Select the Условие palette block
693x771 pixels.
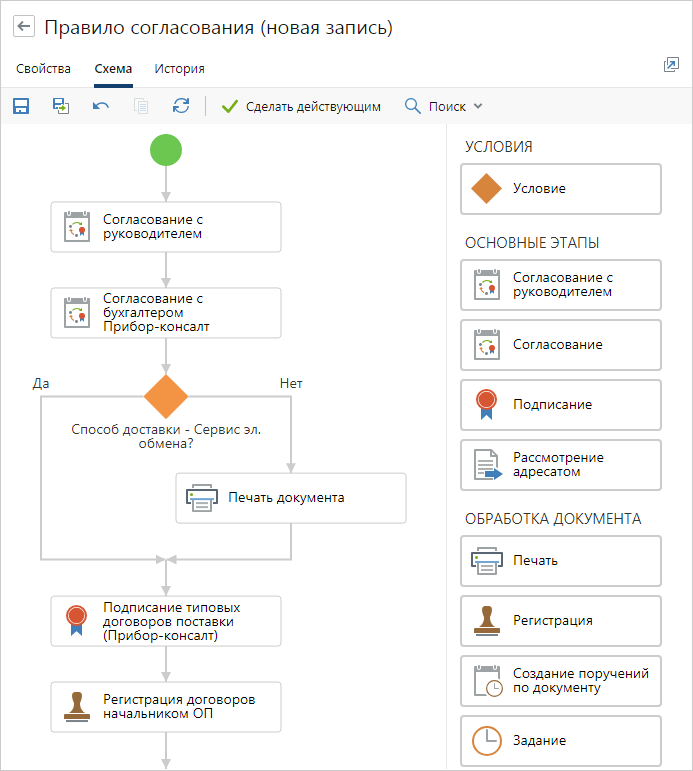560,189
